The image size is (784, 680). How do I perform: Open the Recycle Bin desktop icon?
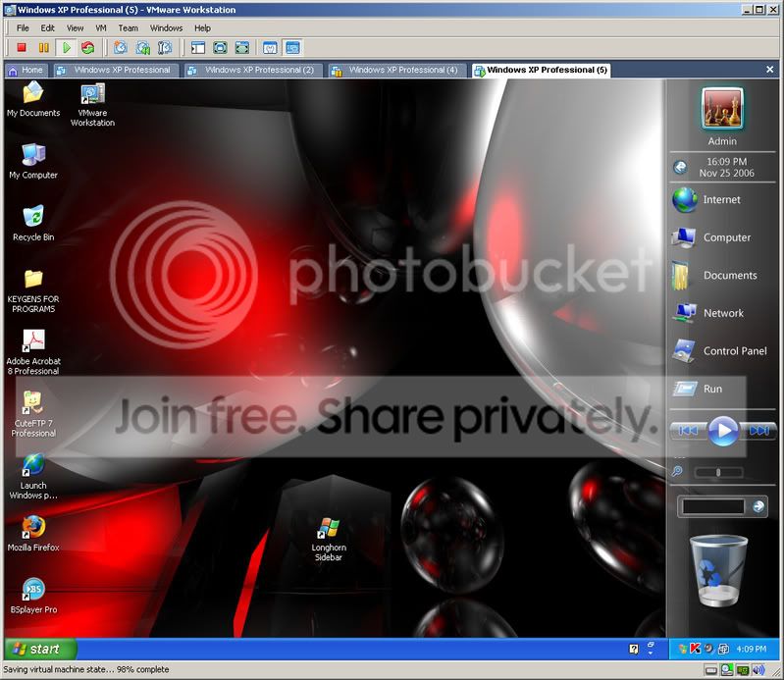coord(33,224)
